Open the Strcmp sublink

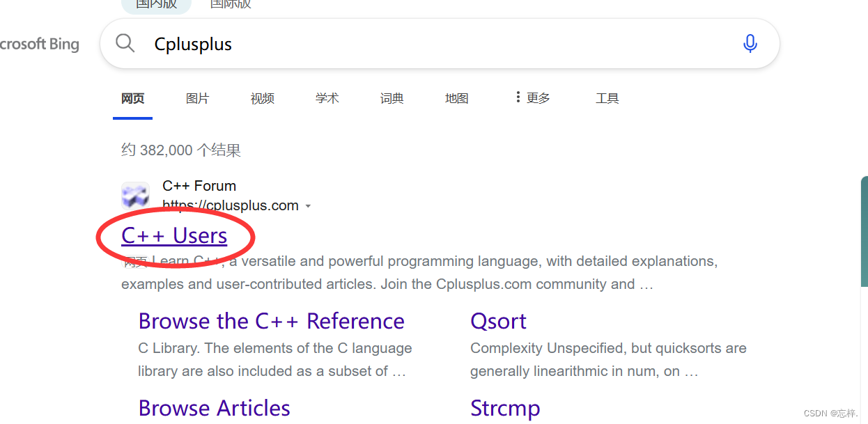pos(505,408)
